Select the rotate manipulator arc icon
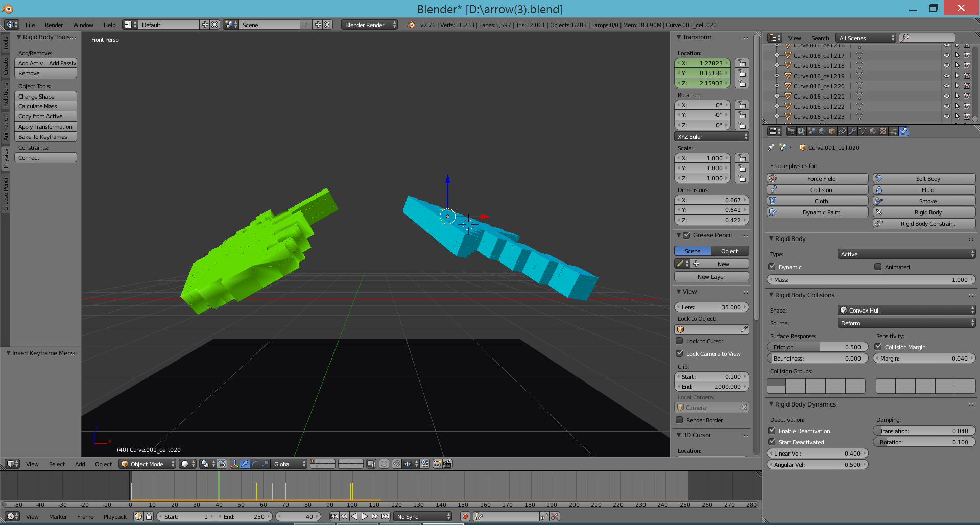Screen dimensions: 980x525 [255, 464]
